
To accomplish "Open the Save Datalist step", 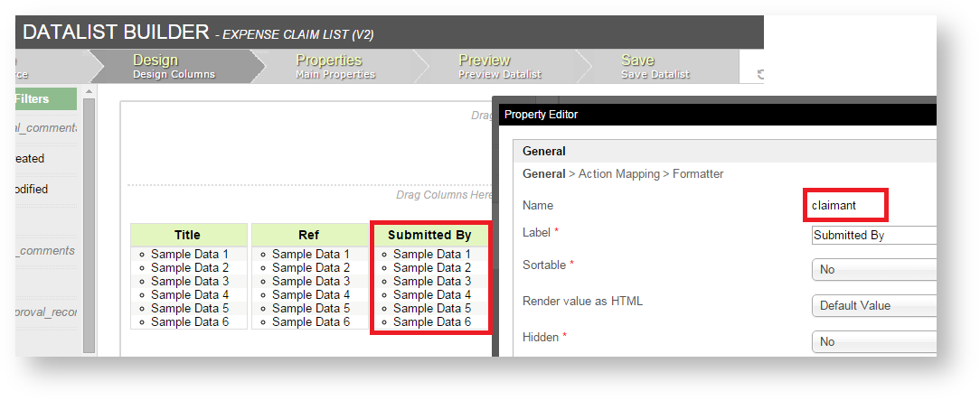I will [x=655, y=66].
